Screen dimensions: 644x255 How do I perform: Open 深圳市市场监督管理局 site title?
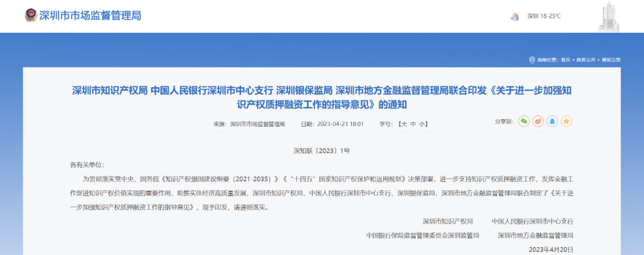90,16
